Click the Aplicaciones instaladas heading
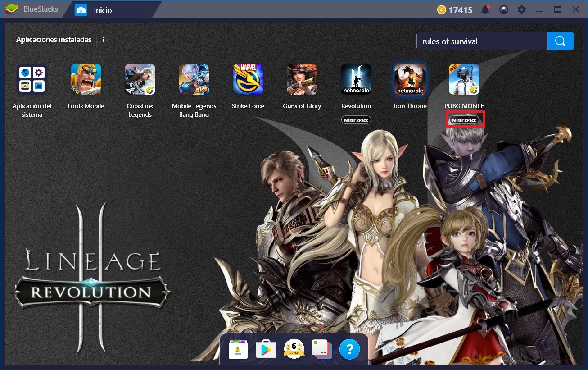Viewport: 588px width, 370px height. coord(54,40)
